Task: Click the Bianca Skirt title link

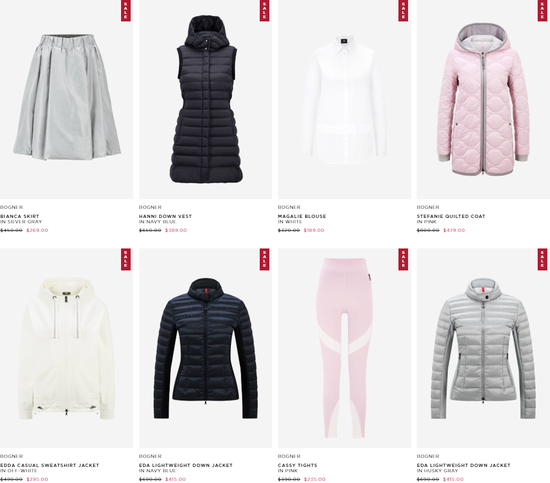Action: pyautogui.click(x=20, y=216)
